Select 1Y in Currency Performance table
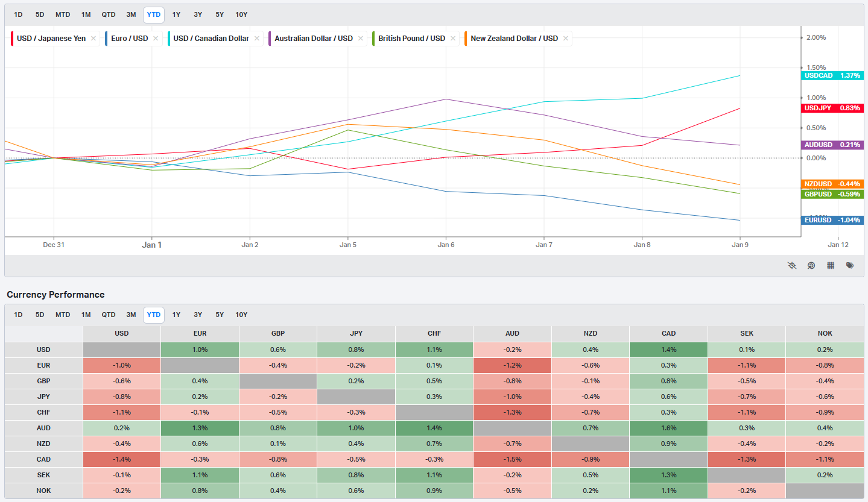 (176, 315)
